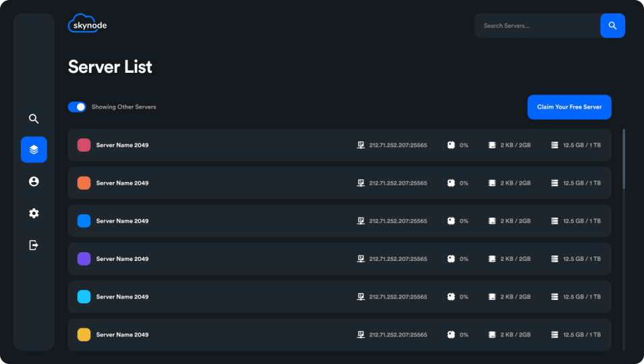
Task: Select the server list layers icon in sidebar
Action: click(34, 150)
